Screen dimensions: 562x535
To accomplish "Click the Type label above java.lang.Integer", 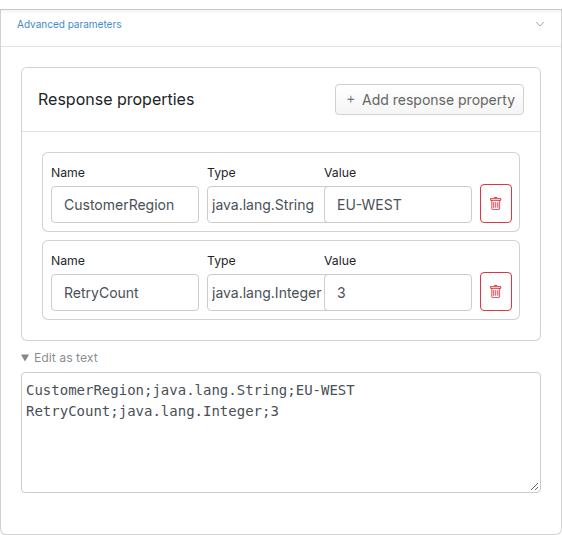I will pos(222,261).
